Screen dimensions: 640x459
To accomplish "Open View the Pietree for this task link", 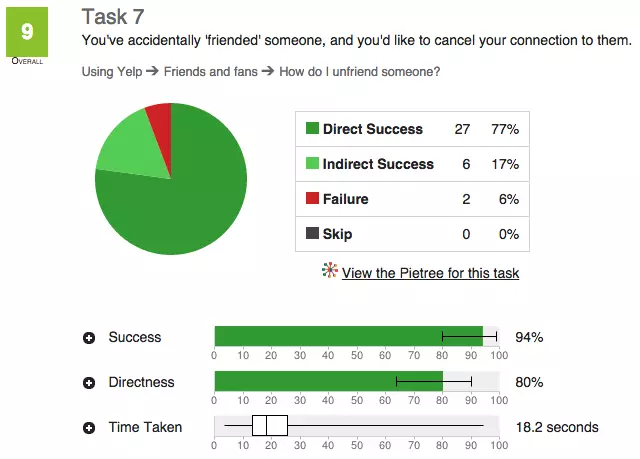I will [430, 273].
